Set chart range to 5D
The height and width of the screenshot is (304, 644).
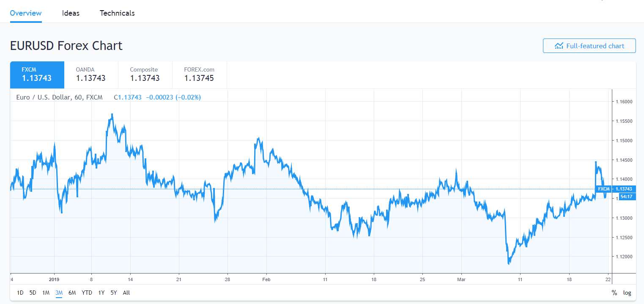point(33,293)
